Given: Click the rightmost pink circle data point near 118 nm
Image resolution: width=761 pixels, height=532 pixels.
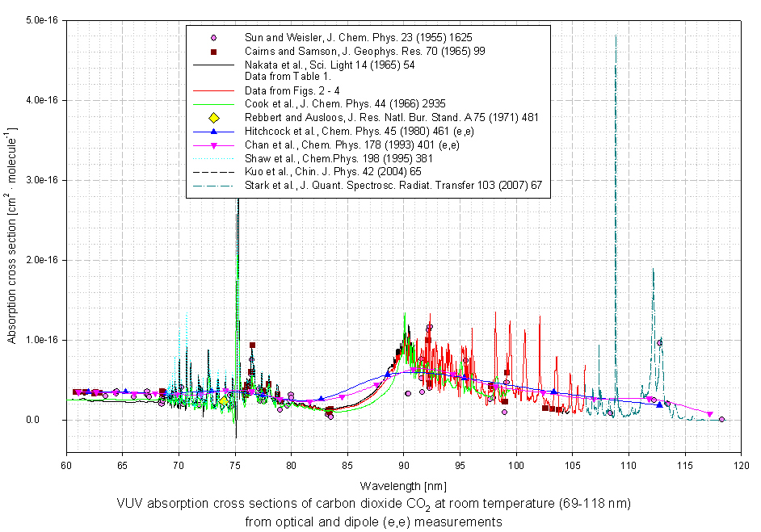Looking at the screenshot, I should click(x=722, y=419).
